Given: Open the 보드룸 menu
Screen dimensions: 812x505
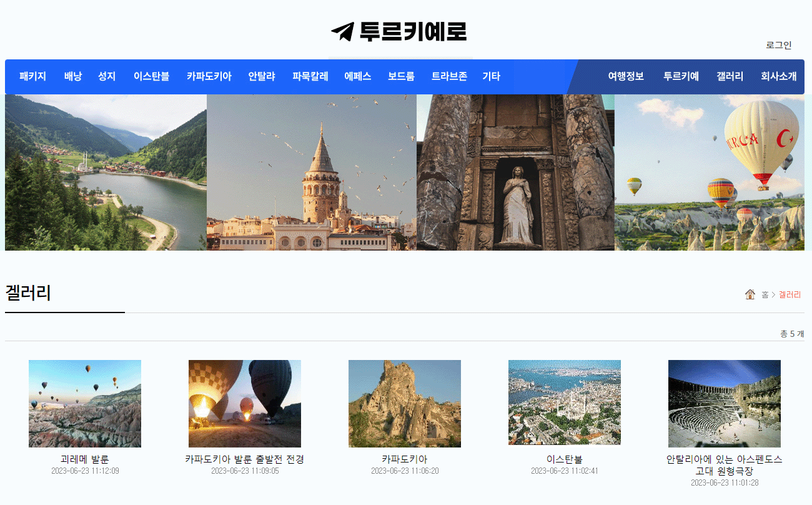Looking at the screenshot, I should coord(401,77).
